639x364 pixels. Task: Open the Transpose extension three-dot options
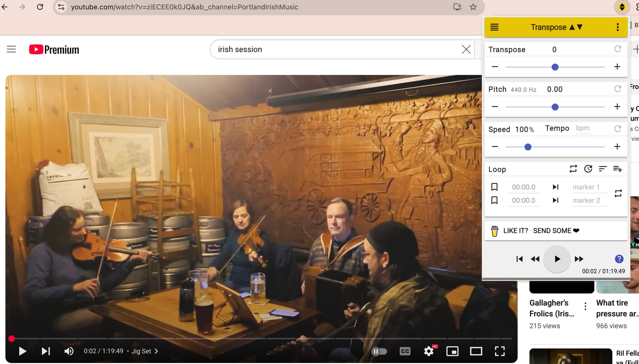[617, 27]
